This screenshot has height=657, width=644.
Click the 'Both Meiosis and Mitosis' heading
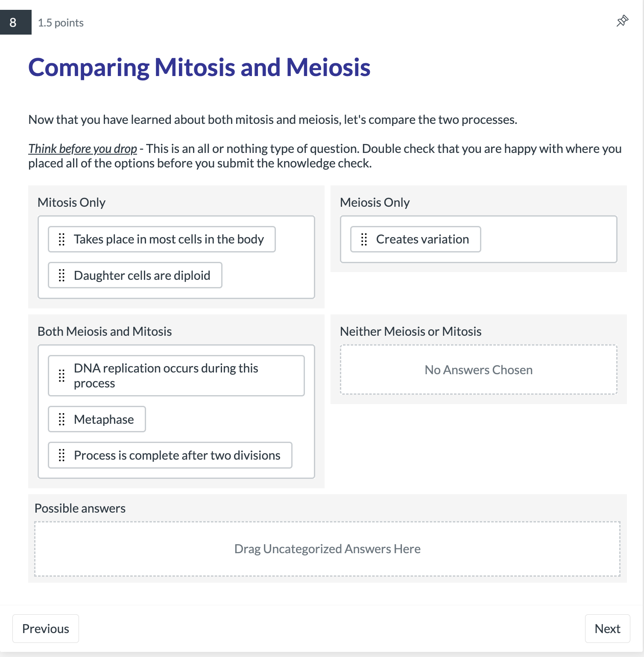(x=105, y=331)
